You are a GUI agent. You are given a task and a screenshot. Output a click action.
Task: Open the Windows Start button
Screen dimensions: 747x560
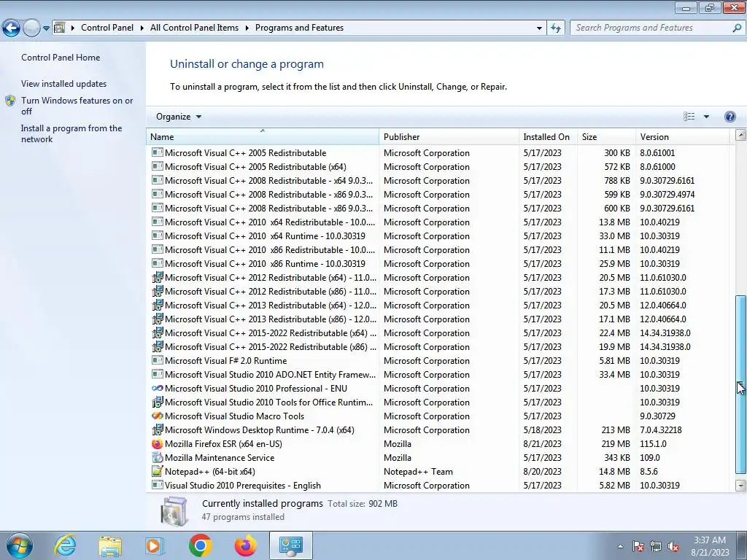click(20, 545)
